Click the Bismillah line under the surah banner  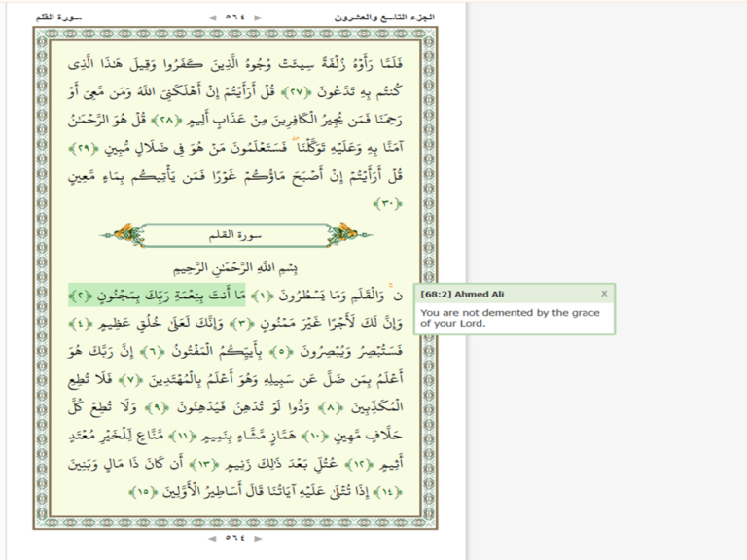tap(235, 268)
